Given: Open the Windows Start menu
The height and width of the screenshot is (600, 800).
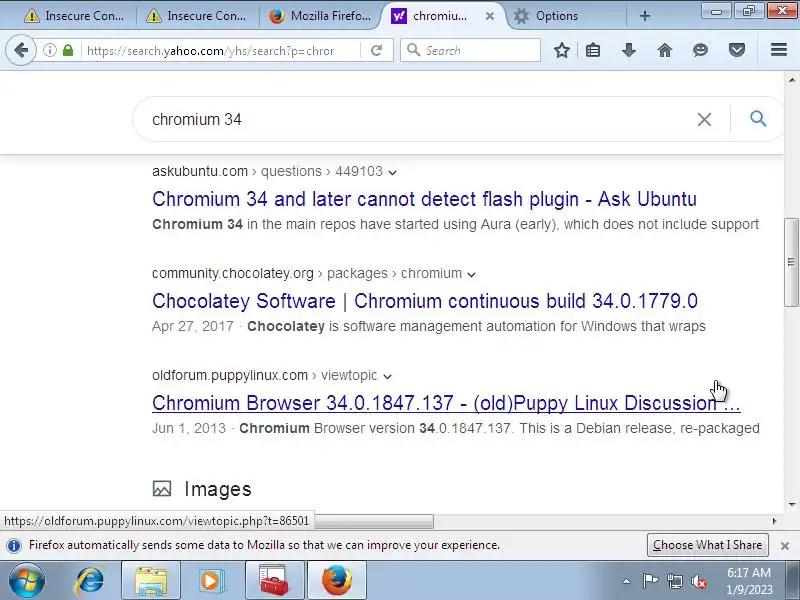Looking at the screenshot, I should click(26, 580).
